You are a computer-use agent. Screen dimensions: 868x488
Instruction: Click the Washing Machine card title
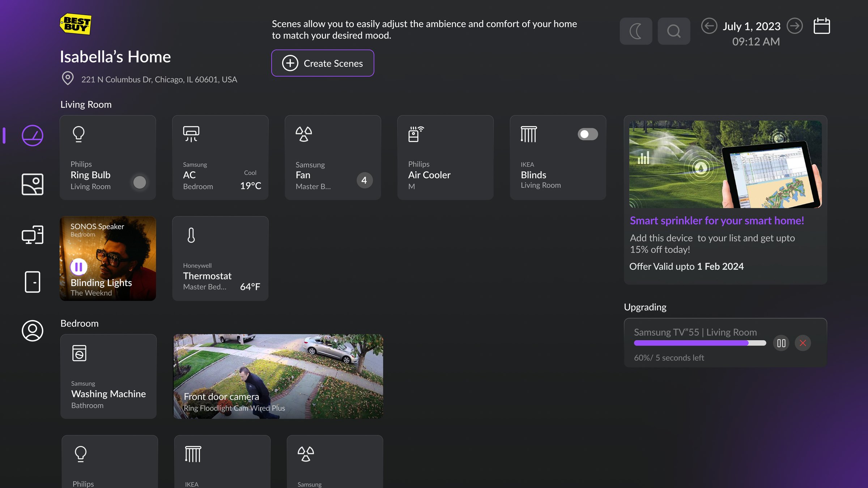tap(109, 394)
